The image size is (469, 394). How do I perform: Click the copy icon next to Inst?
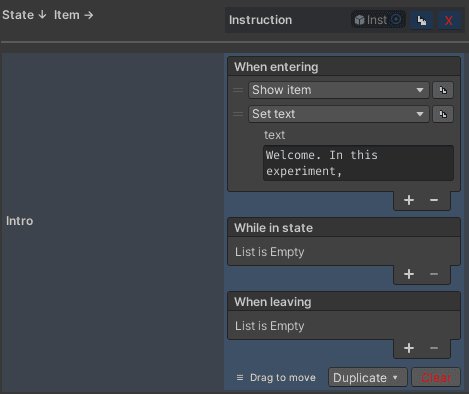pyautogui.click(x=422, y=20)
